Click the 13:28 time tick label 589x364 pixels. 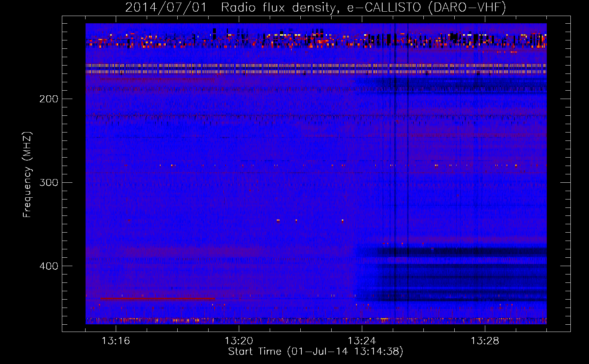pyautogui.click(x=485, y=341)
